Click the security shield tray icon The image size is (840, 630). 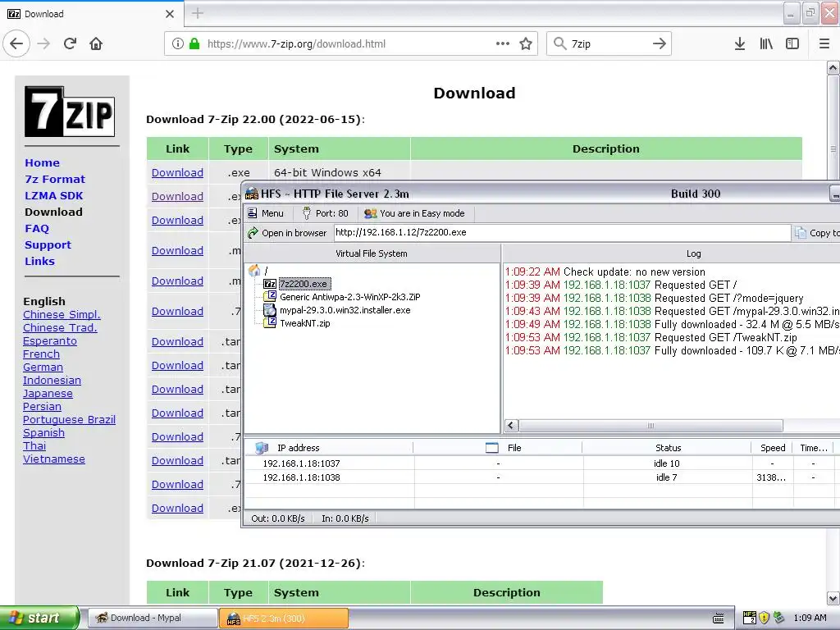pyautogui.click(x=765, y=618)
